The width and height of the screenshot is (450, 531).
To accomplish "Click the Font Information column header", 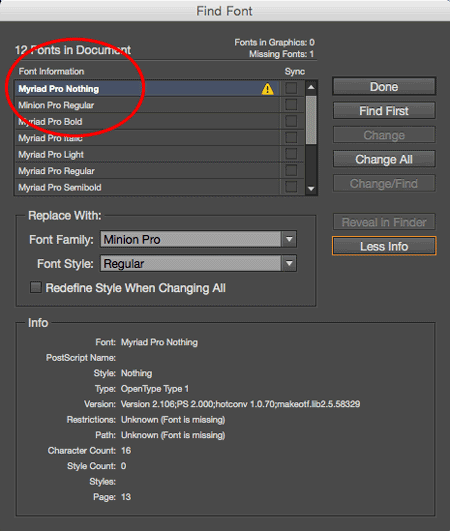I will click(x=51, y=71).
